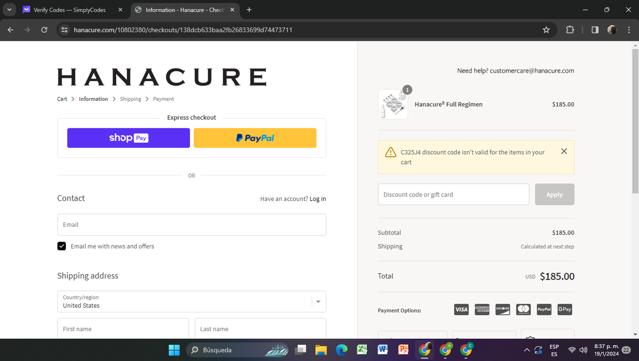Click the $185.00 total amount
Image resolution: width=639 pixels, height=361 pixels.
click(x=557, y=276)
